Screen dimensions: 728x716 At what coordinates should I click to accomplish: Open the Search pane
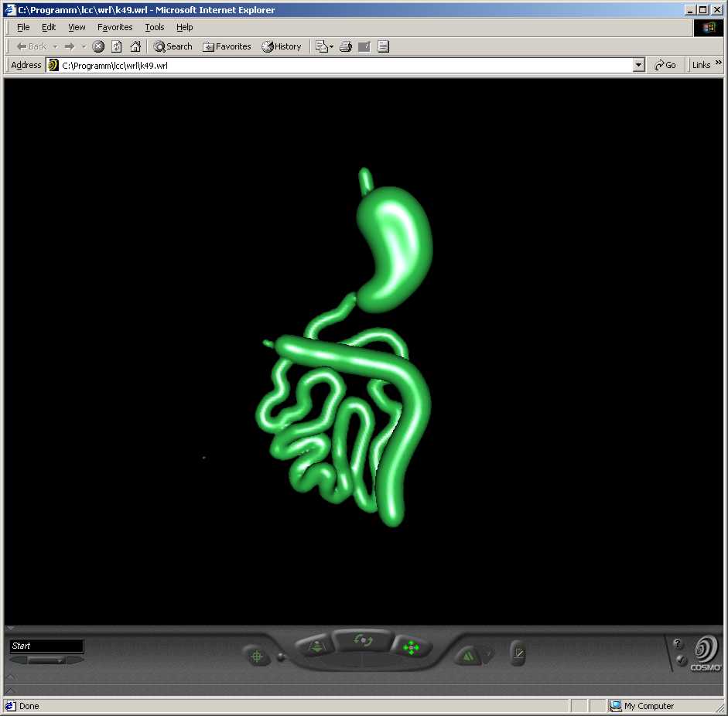pyautogui.click(x=173, y=46)
